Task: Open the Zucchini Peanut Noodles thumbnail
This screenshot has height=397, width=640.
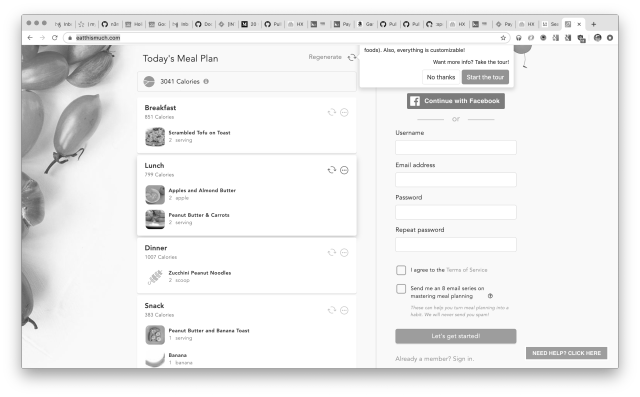Action: 155,277
